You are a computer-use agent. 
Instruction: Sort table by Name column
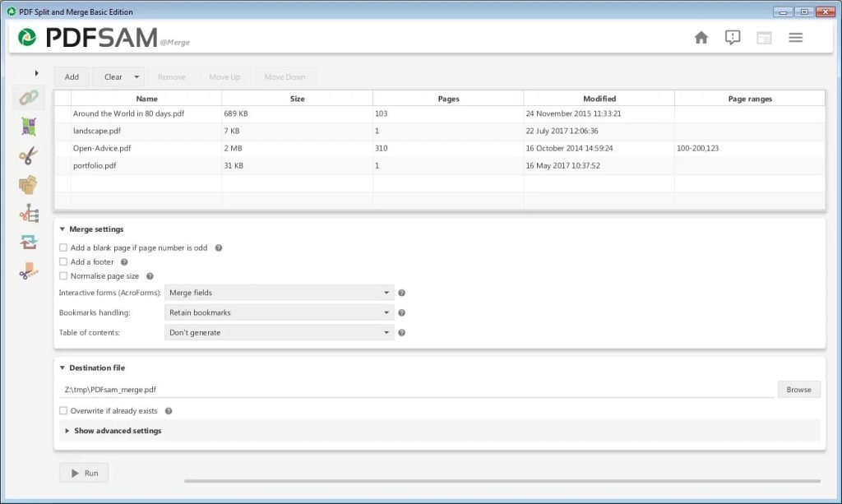146,99
